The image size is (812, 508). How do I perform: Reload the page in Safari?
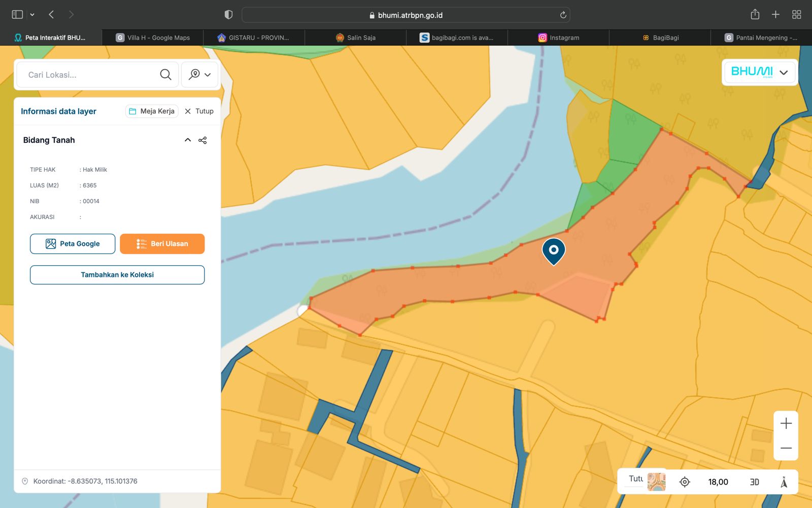point(563,15)
